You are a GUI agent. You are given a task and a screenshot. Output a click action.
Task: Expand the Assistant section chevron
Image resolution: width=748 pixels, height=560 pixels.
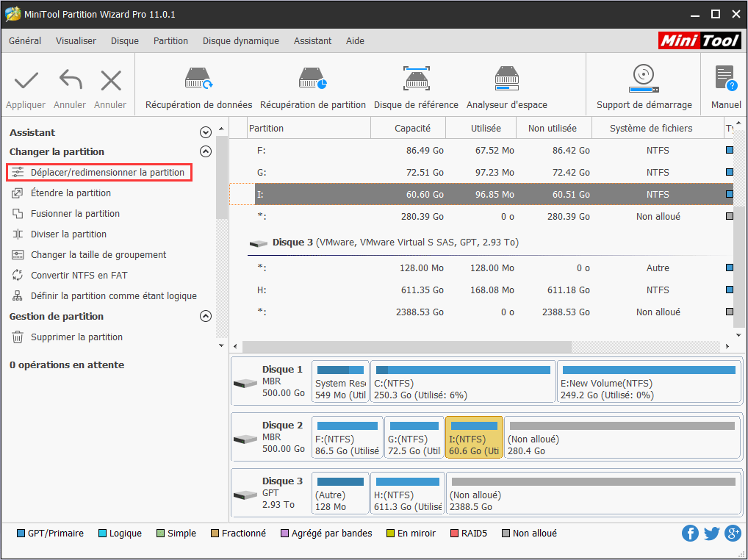pos(206,132)
